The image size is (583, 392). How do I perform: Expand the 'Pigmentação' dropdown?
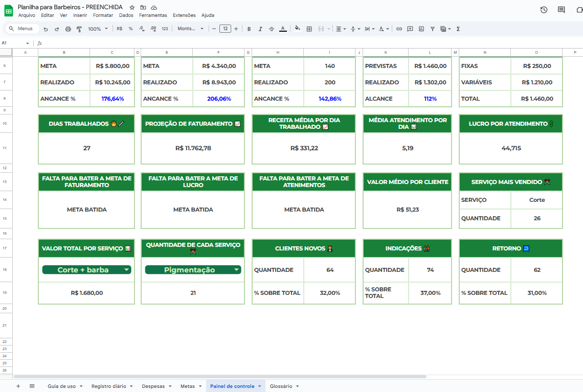pyautogui.click(x=236, y=270)
